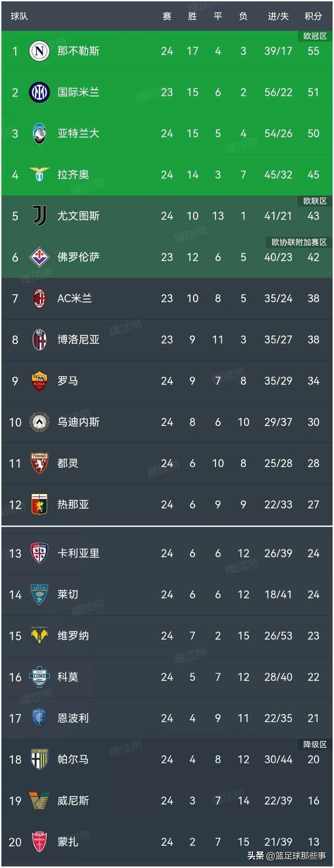334x868 pixels.
Task: Open the 头条 @篮足球那些事 source link
Action: point(287,855)
